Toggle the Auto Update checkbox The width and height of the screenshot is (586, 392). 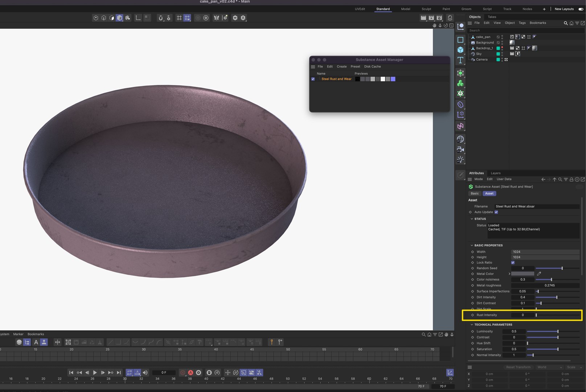[x=496, y=212]
